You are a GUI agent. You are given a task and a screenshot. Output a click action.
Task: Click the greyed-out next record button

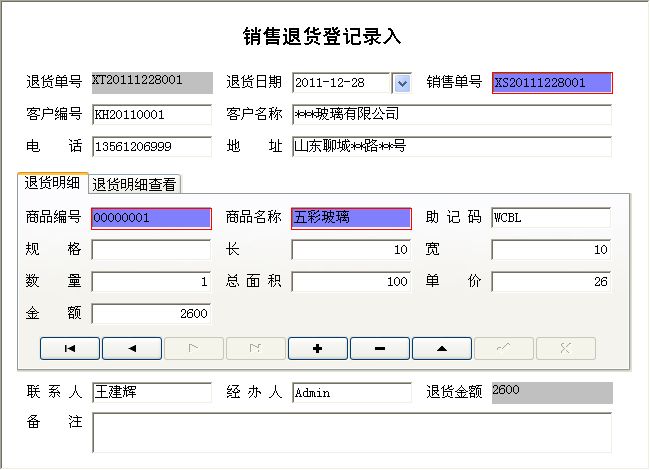click(x=194, y=348)
